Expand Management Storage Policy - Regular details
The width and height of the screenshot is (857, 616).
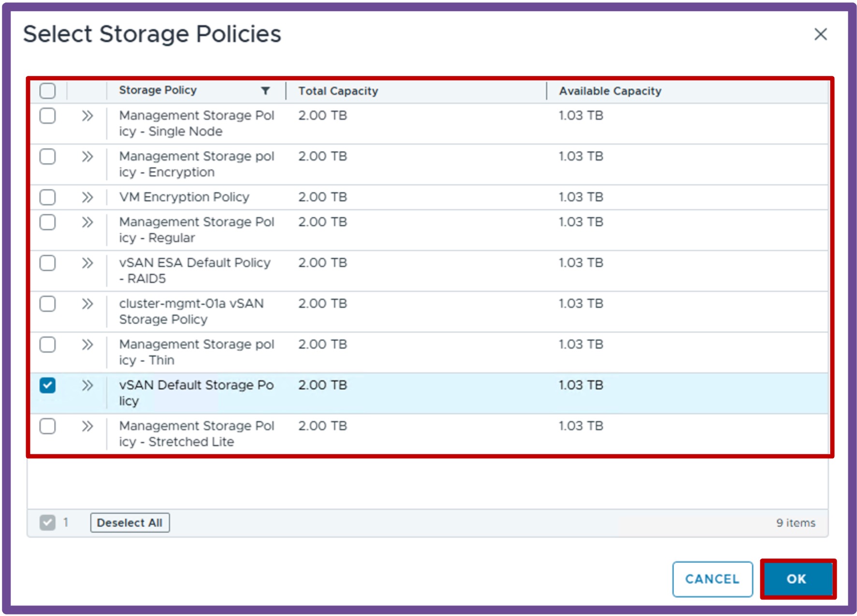tap(87, 222)
